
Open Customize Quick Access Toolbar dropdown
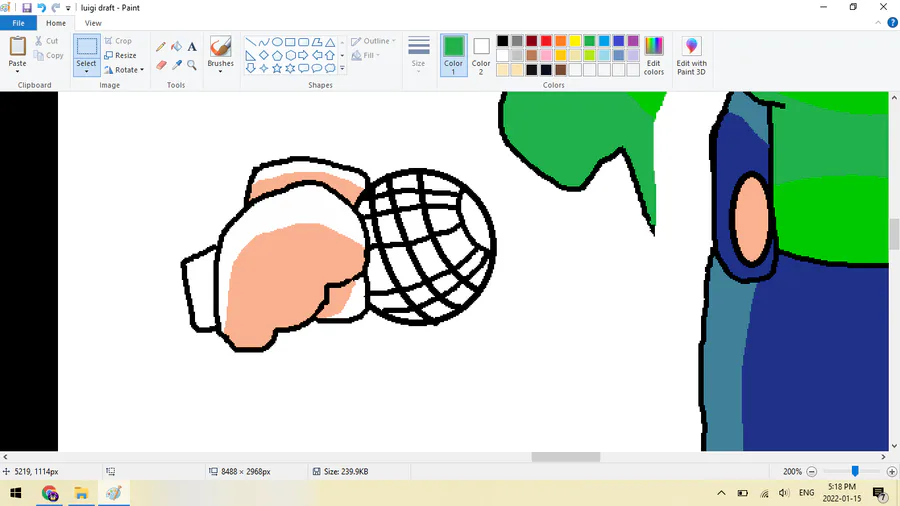click(x=68, y=8)
